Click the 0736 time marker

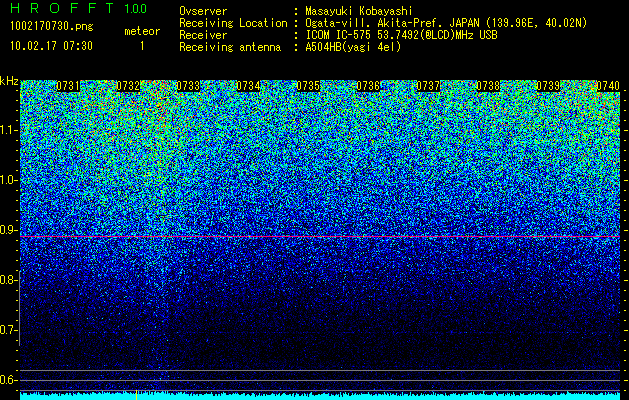point(368,86)
